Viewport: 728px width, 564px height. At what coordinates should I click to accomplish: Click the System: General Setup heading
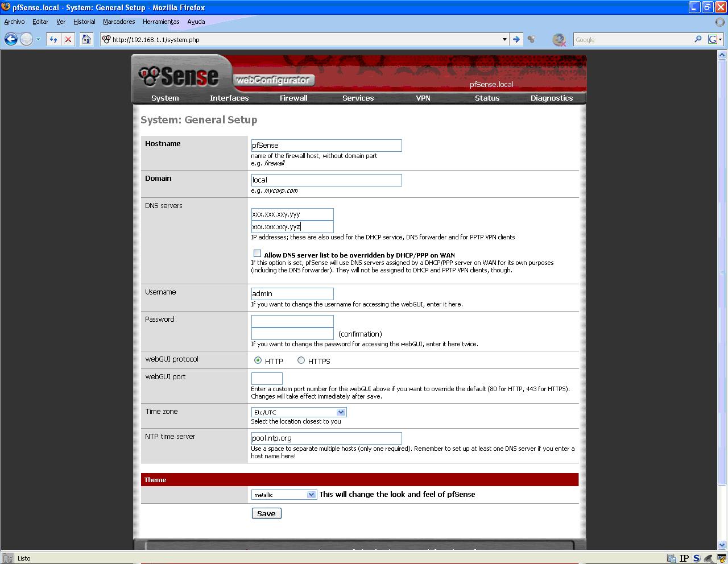coord(198,120)
